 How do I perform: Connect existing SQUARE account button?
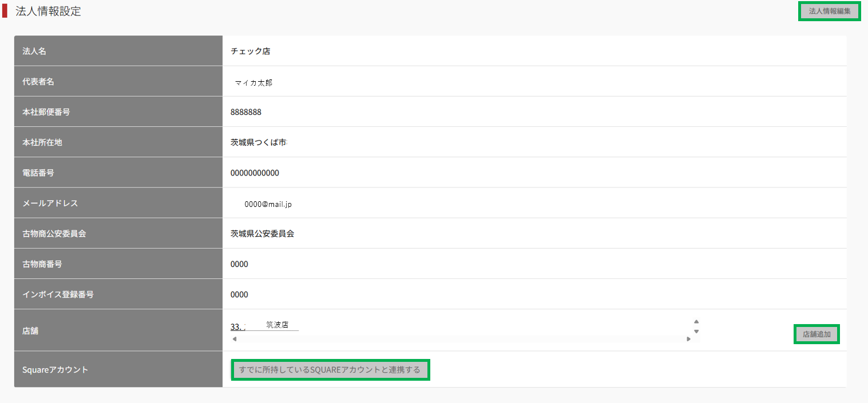click(331, 370)
